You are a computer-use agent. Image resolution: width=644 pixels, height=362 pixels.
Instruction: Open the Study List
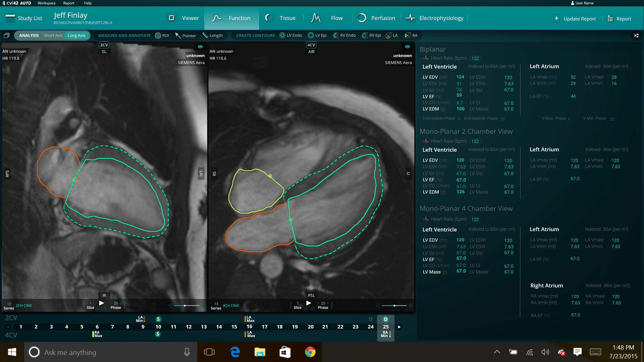[24, 18]
